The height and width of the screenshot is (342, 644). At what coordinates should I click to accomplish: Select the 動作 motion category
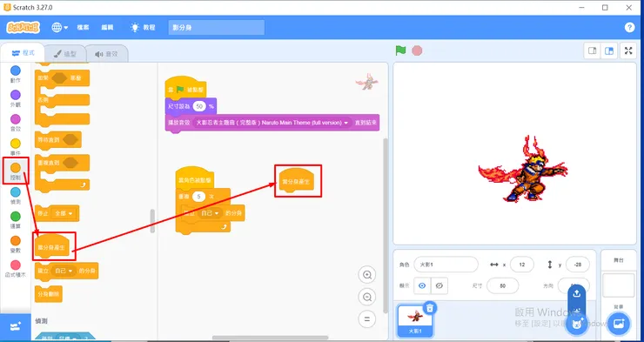click(15, 74)
